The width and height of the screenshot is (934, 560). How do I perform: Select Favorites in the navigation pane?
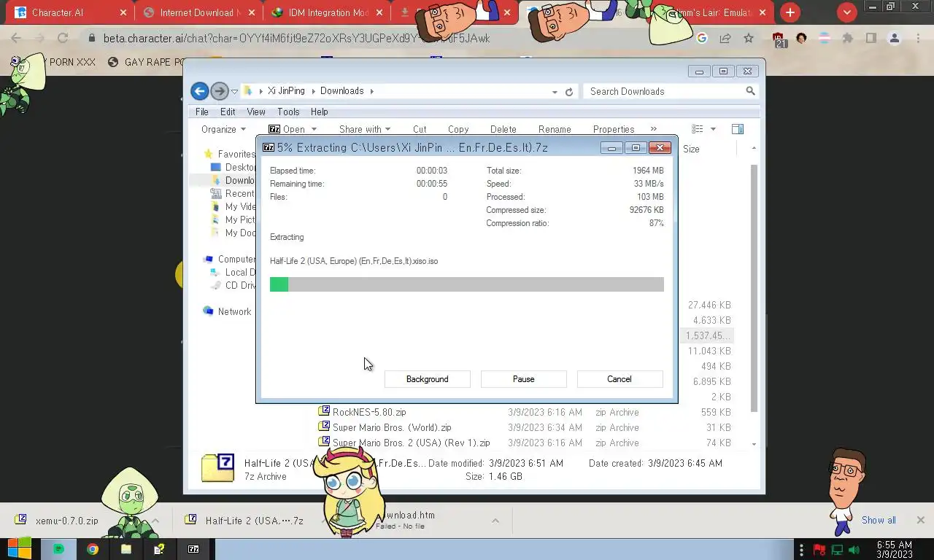pyautogui.click(x=236, y=154)
